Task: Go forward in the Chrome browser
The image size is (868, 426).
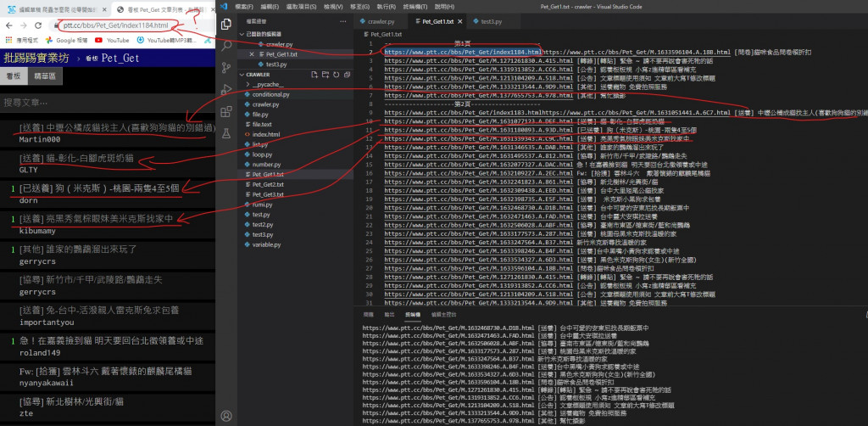Action: point(23,25)
